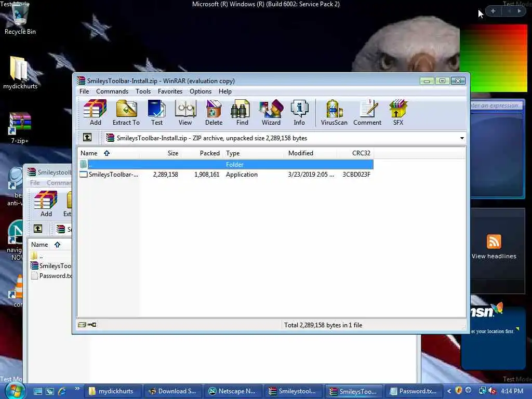Expand hidden quick launch items chevron

click(77, 389)
